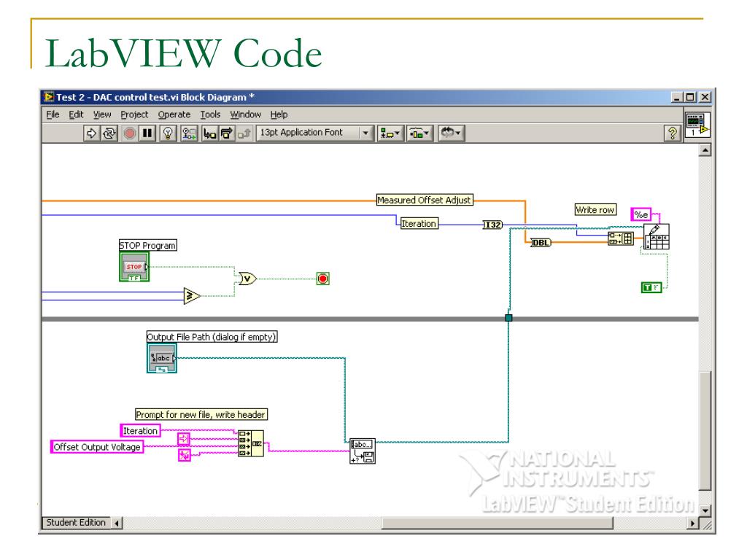Select the lower pink constant below Offset Output Voltage

(x=185, y=455)
